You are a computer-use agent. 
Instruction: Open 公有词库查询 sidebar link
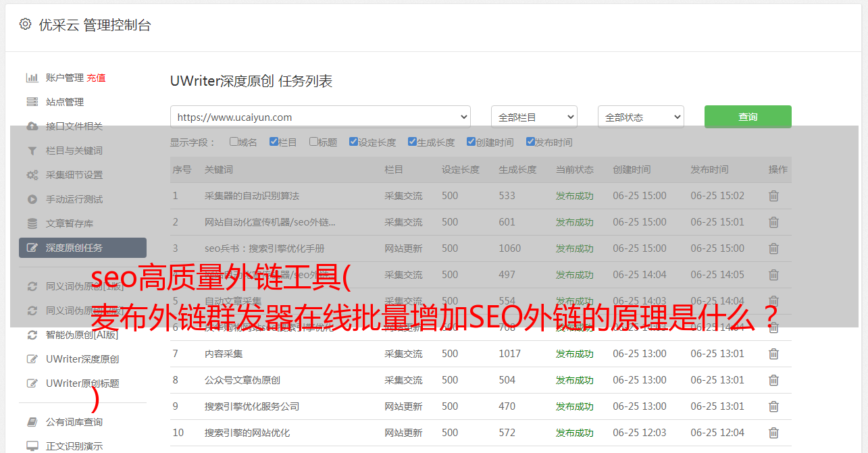point(74,422)
